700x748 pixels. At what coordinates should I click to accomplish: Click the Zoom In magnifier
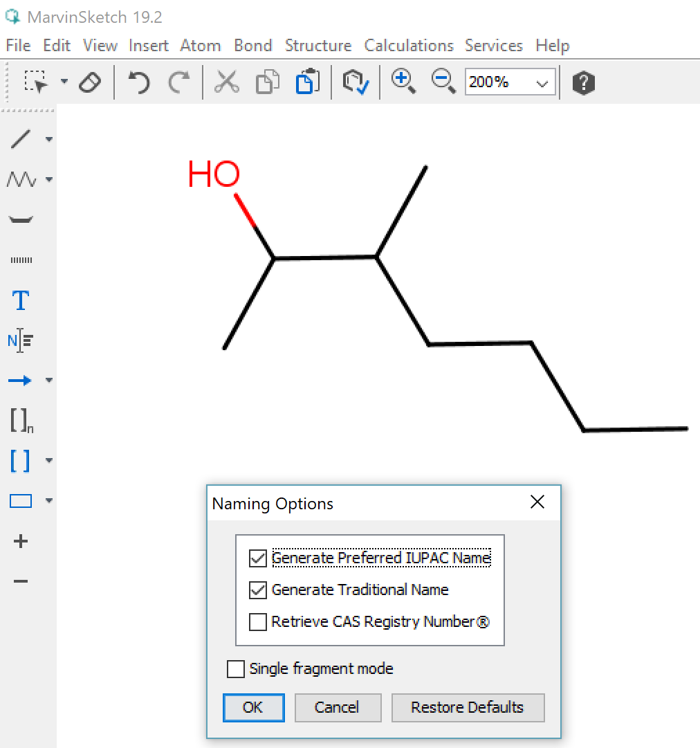tap(403, 82)
